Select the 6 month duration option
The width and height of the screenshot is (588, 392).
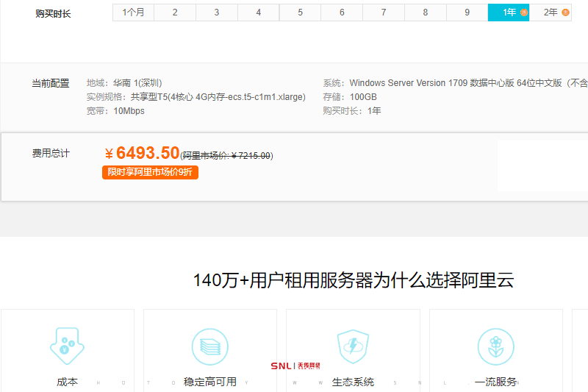[x=342, y=13]
